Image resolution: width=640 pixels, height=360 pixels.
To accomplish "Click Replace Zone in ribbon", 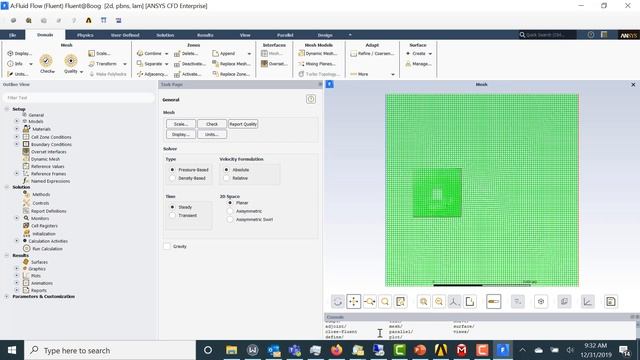I will [231, 74].
